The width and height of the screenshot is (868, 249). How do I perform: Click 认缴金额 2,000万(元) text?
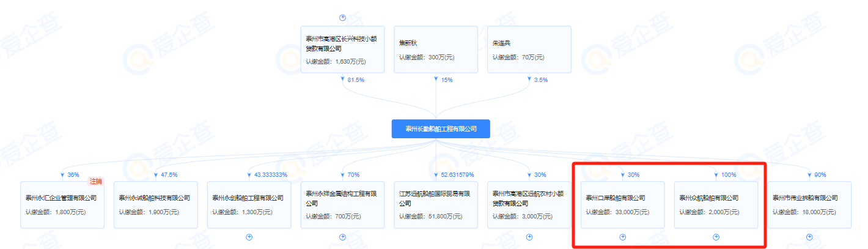coord(710,212)
